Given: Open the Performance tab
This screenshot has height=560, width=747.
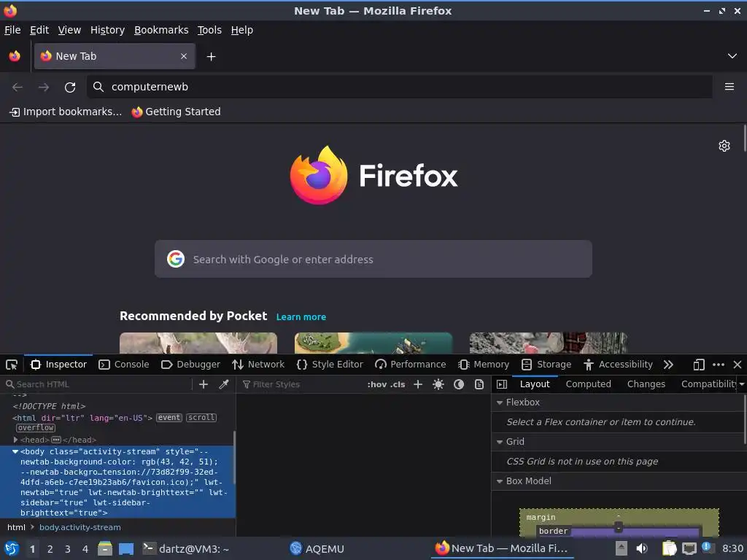Looking at the screenshot, I should [x=410, y=365].
